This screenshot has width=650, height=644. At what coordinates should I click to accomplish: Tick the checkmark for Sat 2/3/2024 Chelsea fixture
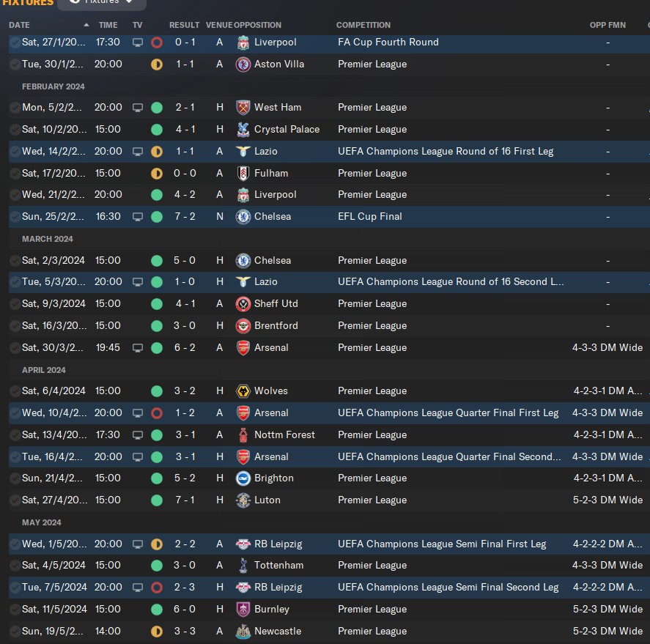15,260
